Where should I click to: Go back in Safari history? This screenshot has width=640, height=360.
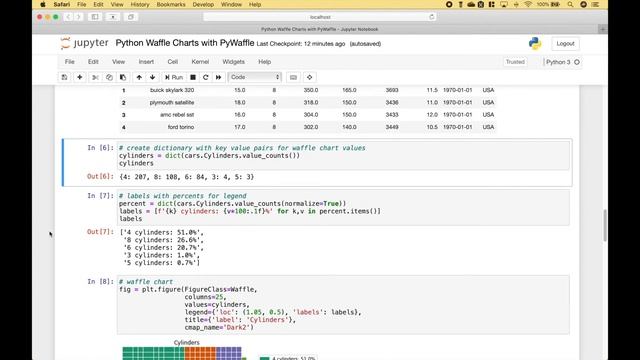[69, 17]
